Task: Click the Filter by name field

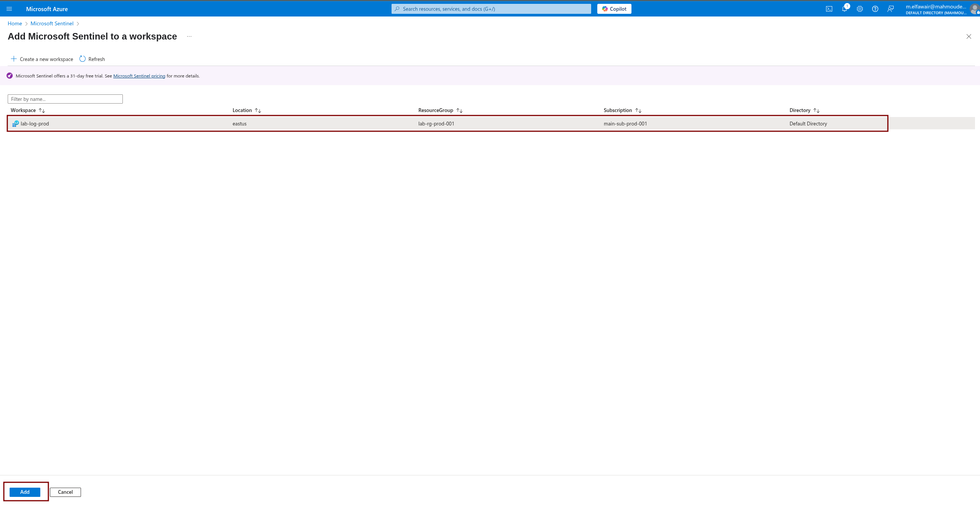Action: (x=65, y=99)
